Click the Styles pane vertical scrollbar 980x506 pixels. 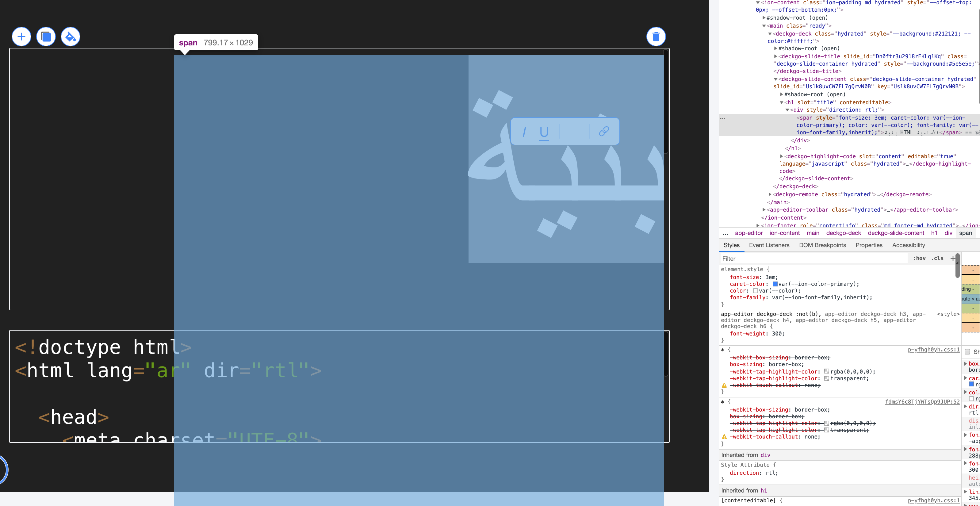tap(957, 266)
